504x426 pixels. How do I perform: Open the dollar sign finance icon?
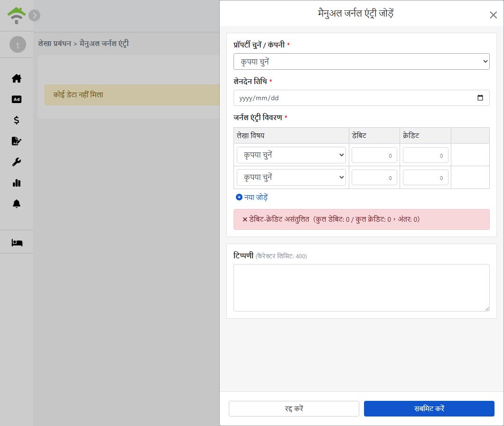pos(17,120)
